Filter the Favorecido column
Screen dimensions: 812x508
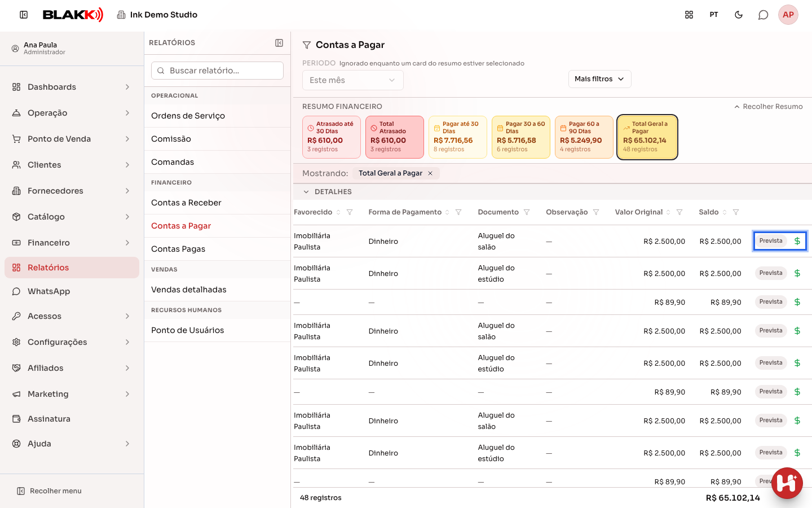pyautogui.click(x=350, y=212)
